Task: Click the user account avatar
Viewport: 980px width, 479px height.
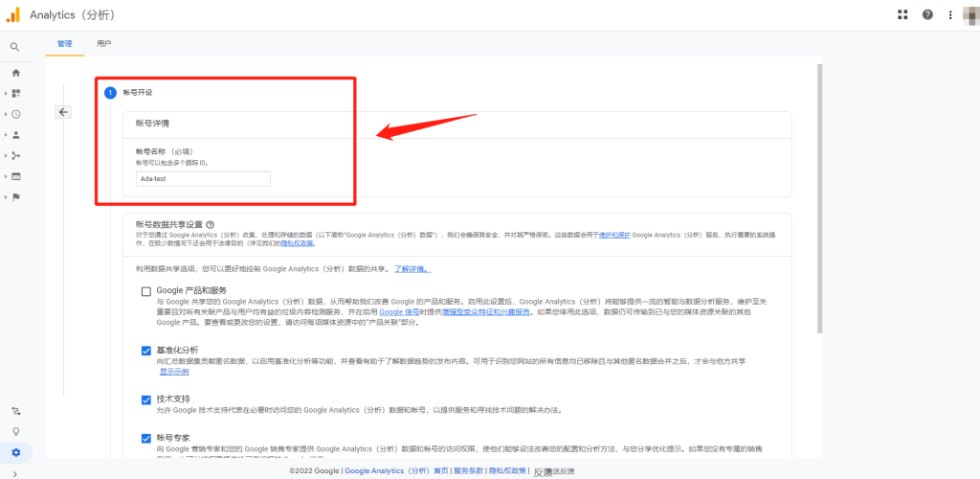Action: pos(971,15)
